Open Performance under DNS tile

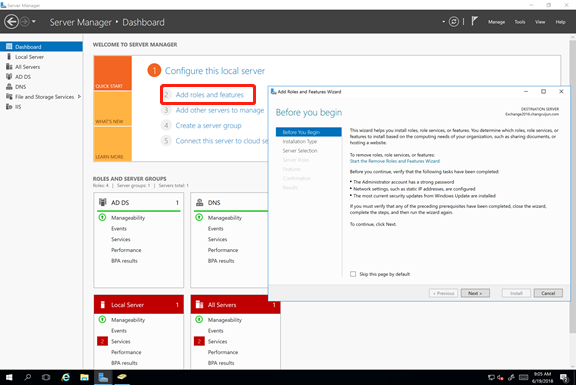click(223, 250)
